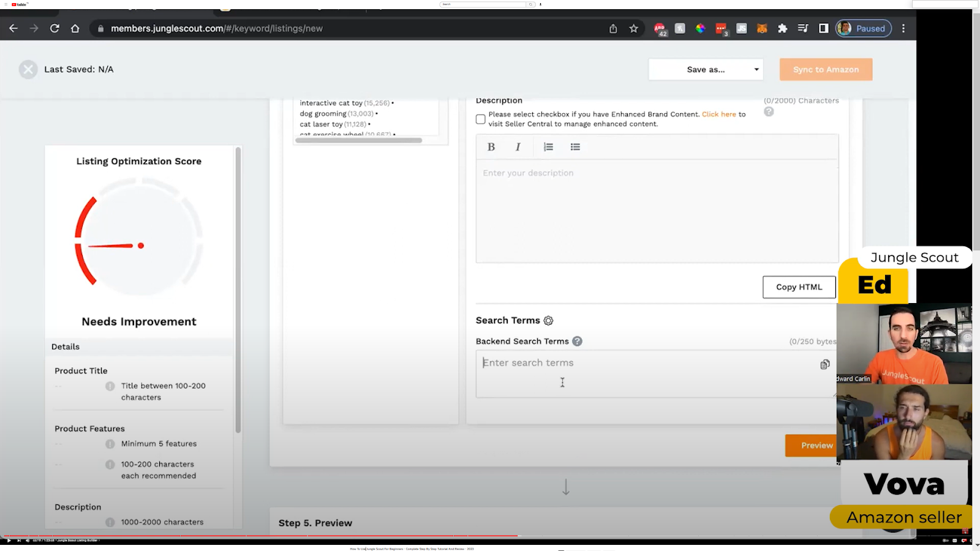The height and width of the screenshot is (551, 980).
Task: Open the browser home page
Action: [x=75, y=28]
